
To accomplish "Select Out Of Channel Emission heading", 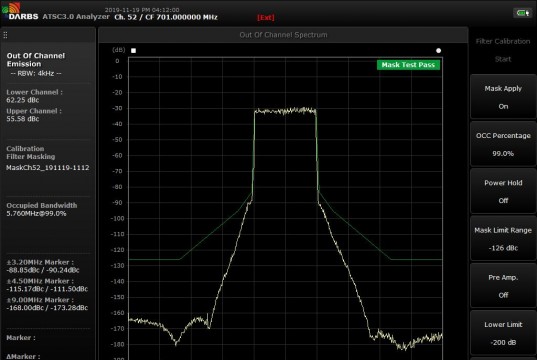I will tap(36, 60).
